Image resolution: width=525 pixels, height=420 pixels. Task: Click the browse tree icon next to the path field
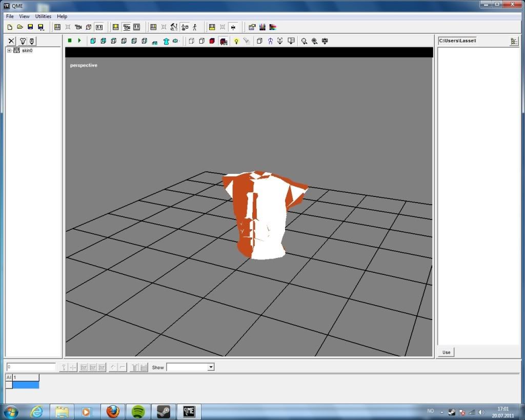[x=514, y=41]
